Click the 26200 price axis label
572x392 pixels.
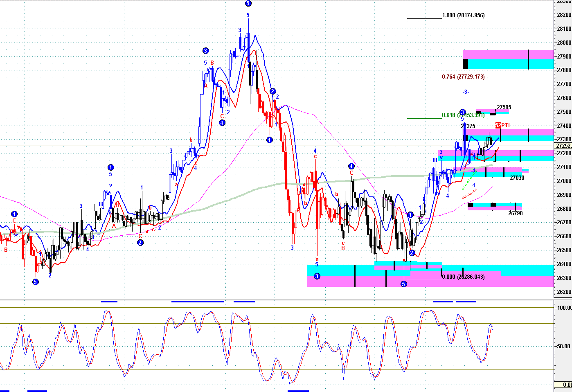tap(564, 292)
